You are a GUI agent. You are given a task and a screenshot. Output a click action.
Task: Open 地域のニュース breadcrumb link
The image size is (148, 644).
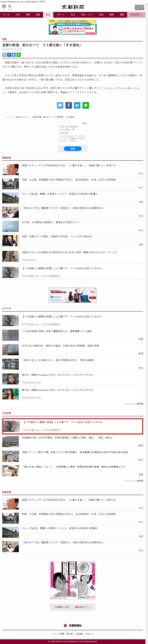(x=22, y=117)
